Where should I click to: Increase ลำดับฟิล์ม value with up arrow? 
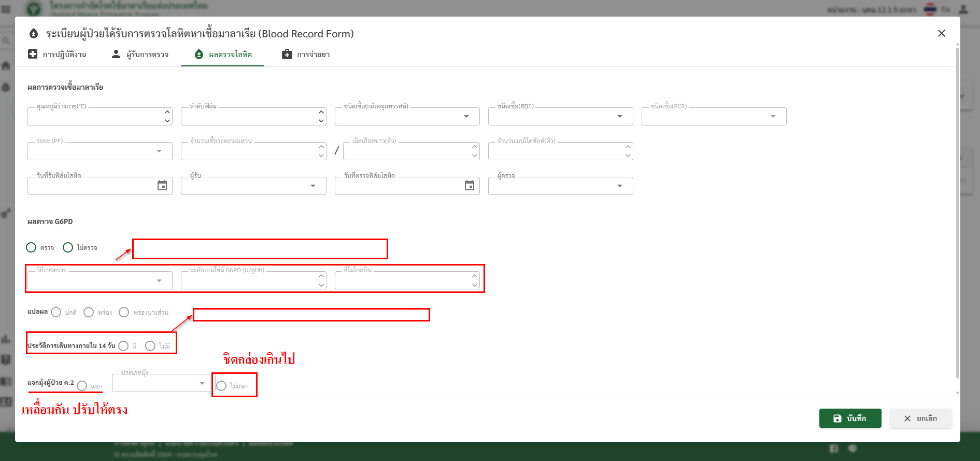pos(321,112)
